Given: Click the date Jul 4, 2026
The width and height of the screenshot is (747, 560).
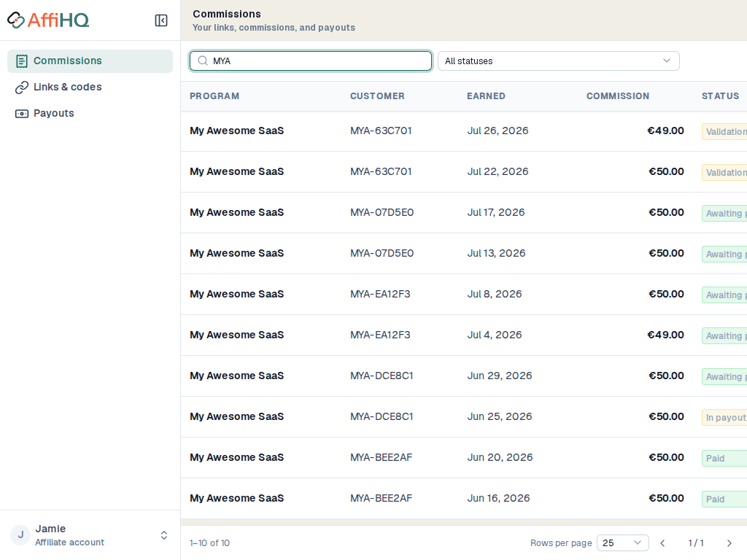Looking at the screenshot, I should click(x=495, y=335).
